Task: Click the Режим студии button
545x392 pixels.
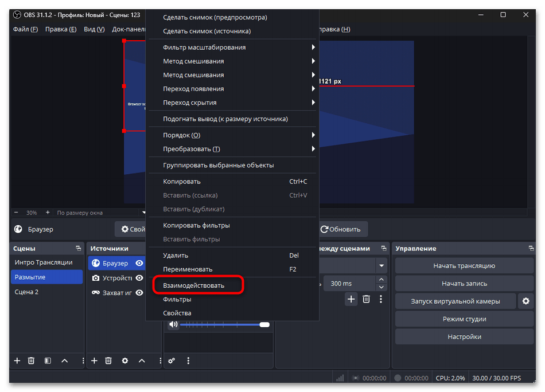Action: [464, 319]
